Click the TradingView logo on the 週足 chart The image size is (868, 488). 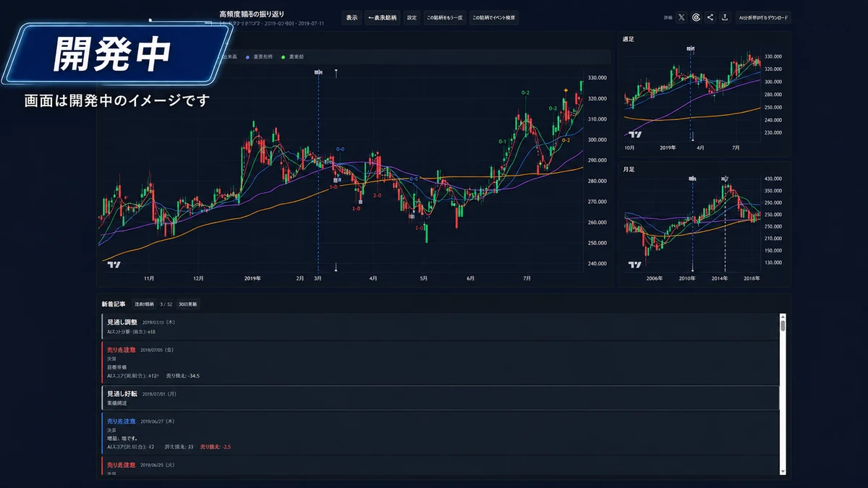pyautogui.click(x=635, y=134)
